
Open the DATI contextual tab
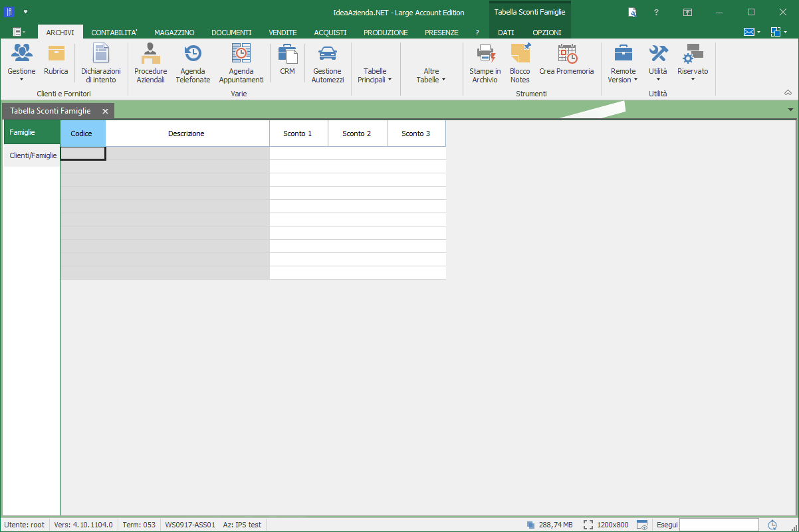pos(506,32)
